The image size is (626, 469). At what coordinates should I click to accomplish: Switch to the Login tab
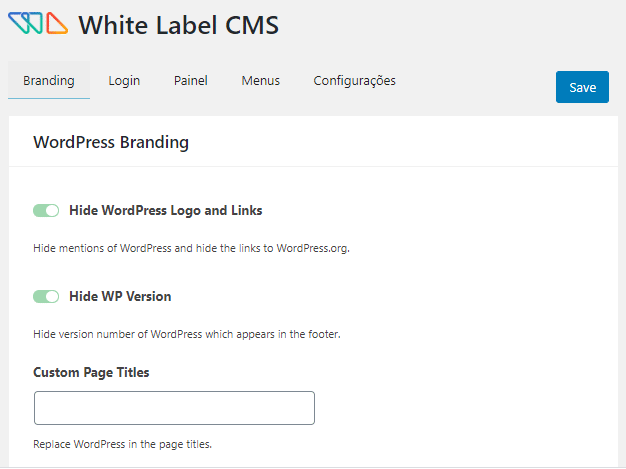pos(124,81)
